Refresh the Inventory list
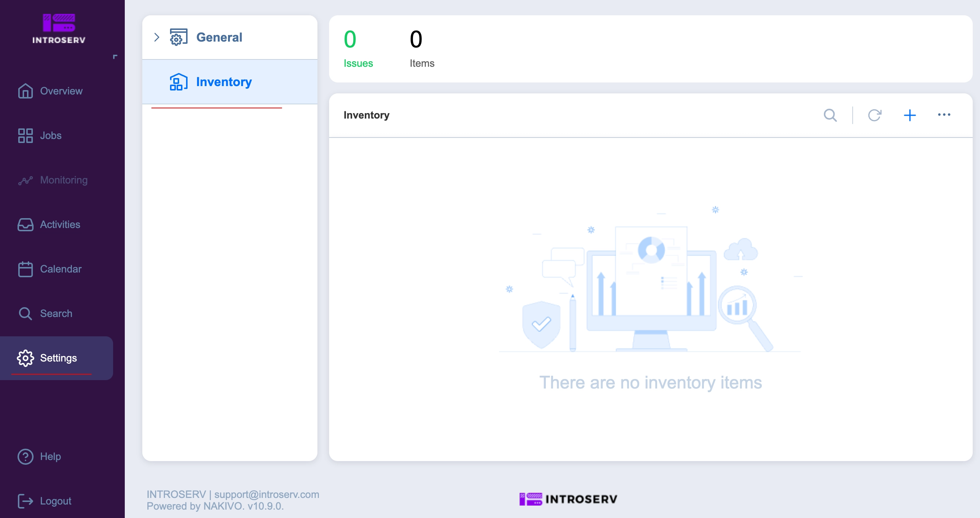The height and width of the screenshot is (518, 980). (x=875, y=115)
